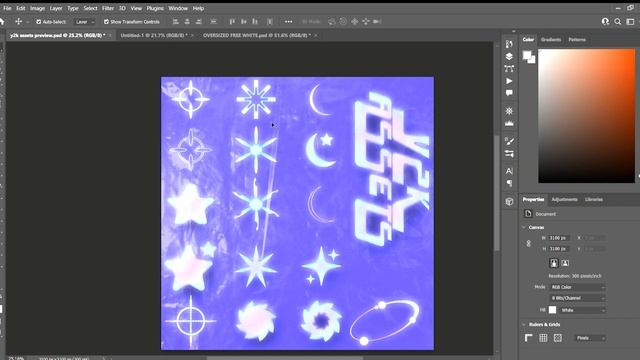Open the Comments panel speech bubble icon
Viewport: 640px width, 360px height.
(x=509, y=93)
